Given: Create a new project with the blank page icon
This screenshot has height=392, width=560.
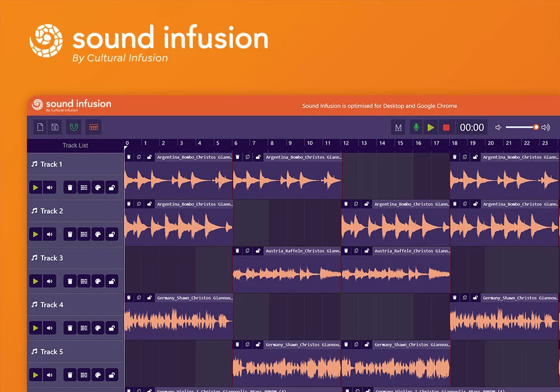Looking at the screenshot, I should [x=40, y=127].
